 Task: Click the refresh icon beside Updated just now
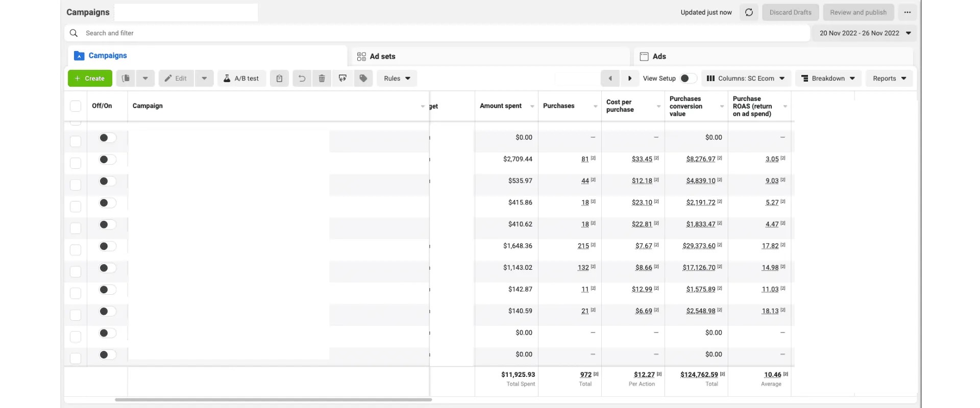[x=749, y=12]
